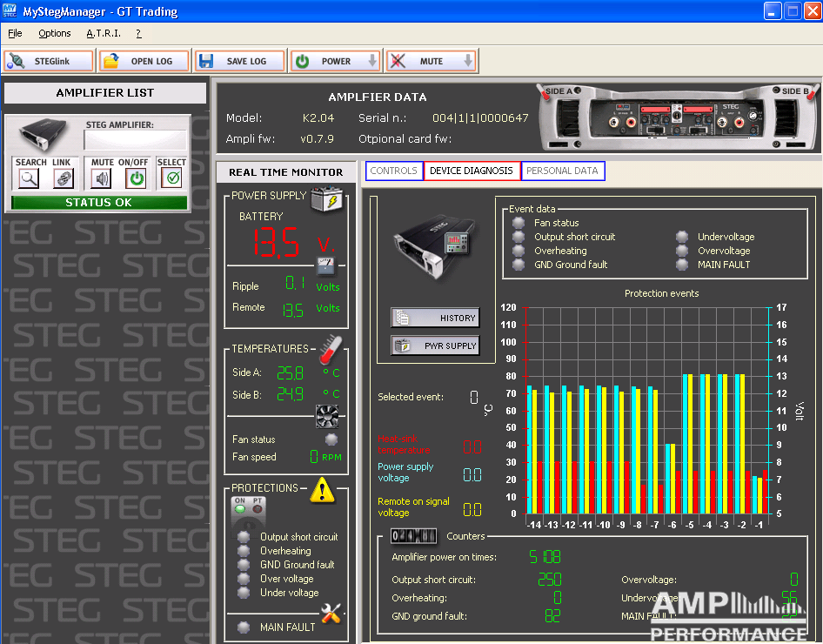Switch to the Personal Data tab
This screenshot has height=644, width=823.
tap(562, 171)
